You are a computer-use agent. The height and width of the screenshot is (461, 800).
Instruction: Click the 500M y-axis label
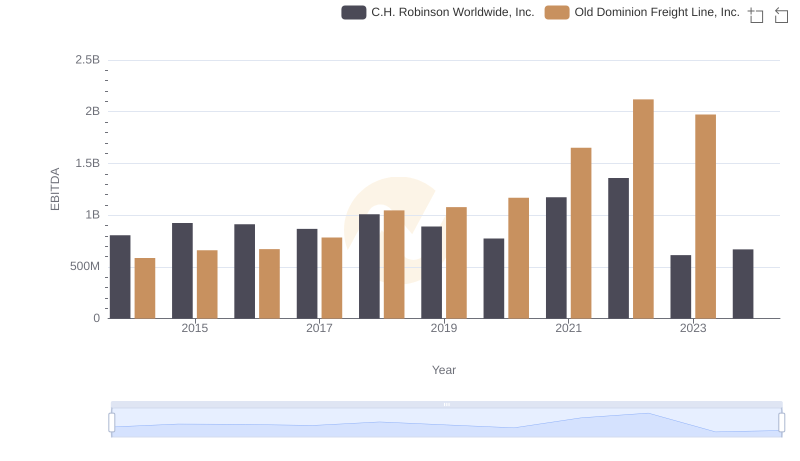pyautogui.click(x=85, y=266)
